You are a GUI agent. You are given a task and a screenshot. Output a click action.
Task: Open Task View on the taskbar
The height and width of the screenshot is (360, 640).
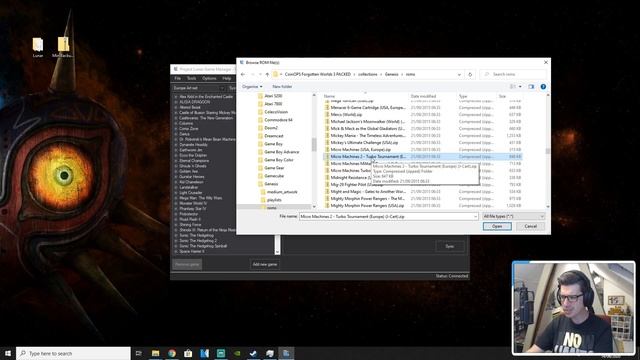pyautogui.click(x=139, y=353)
